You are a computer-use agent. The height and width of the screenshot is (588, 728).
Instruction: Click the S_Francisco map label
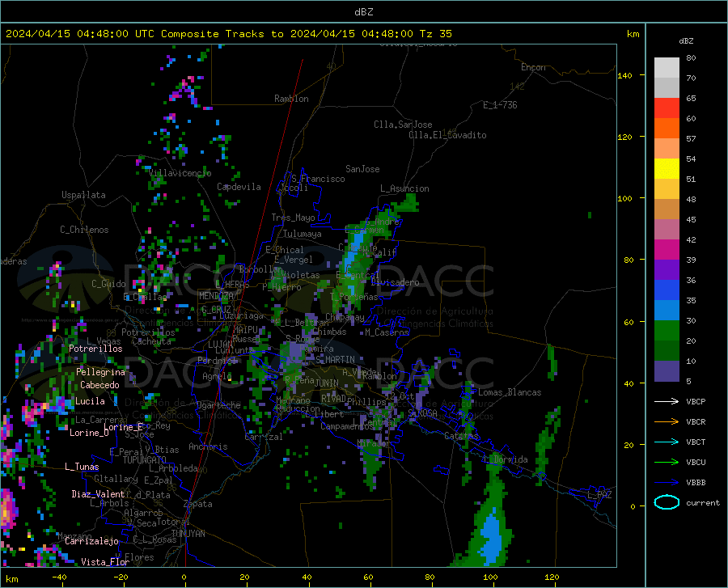pyautogui.click(x=318, y=179)
